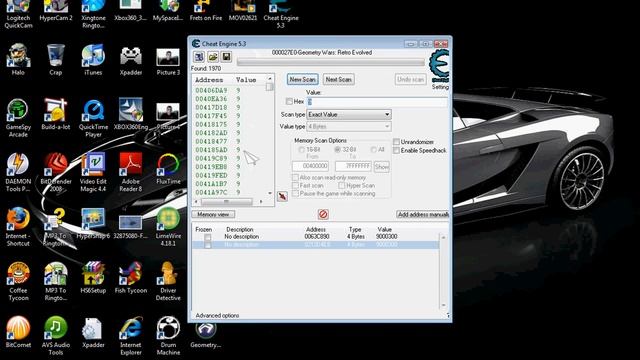Screen dimensions: 640x360
Task: Select the 32-Bit radio option
Action: (x=338, y=150)
